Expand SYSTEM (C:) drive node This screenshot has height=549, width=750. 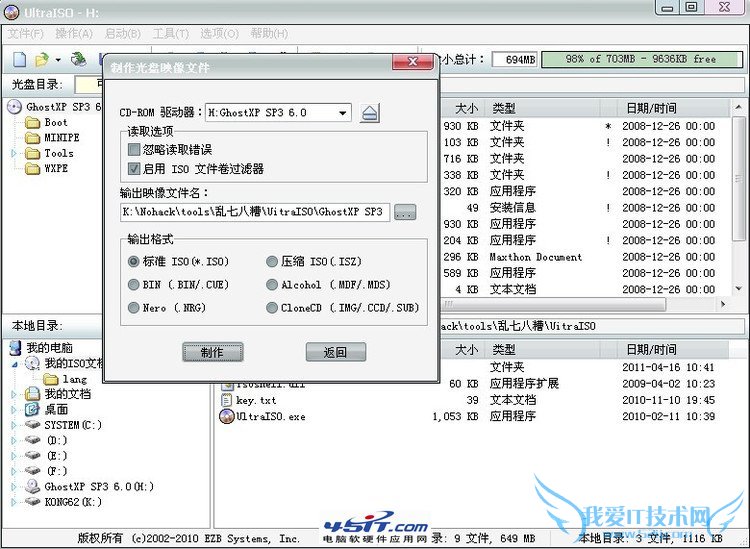(14, 425)
